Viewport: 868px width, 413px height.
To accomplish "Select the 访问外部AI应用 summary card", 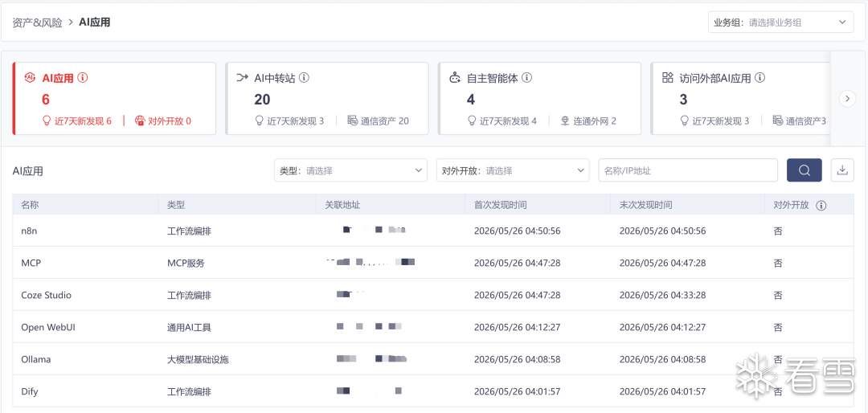I will click(x=741, y=99).
